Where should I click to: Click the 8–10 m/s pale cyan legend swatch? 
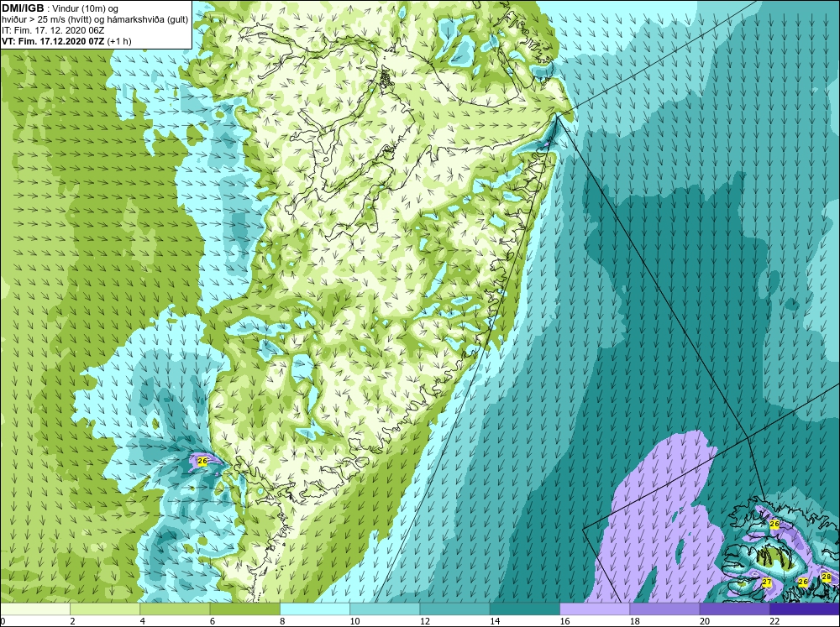coord(315,609)
